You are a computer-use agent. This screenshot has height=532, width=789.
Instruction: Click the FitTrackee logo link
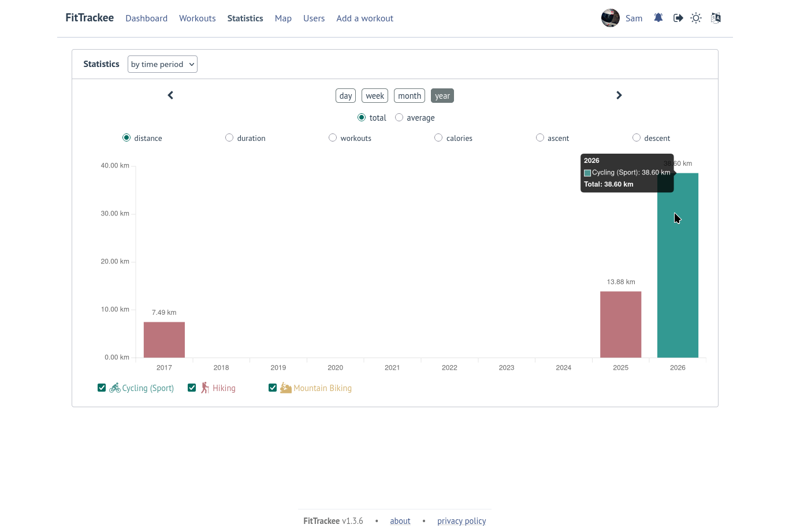point(90,18)
